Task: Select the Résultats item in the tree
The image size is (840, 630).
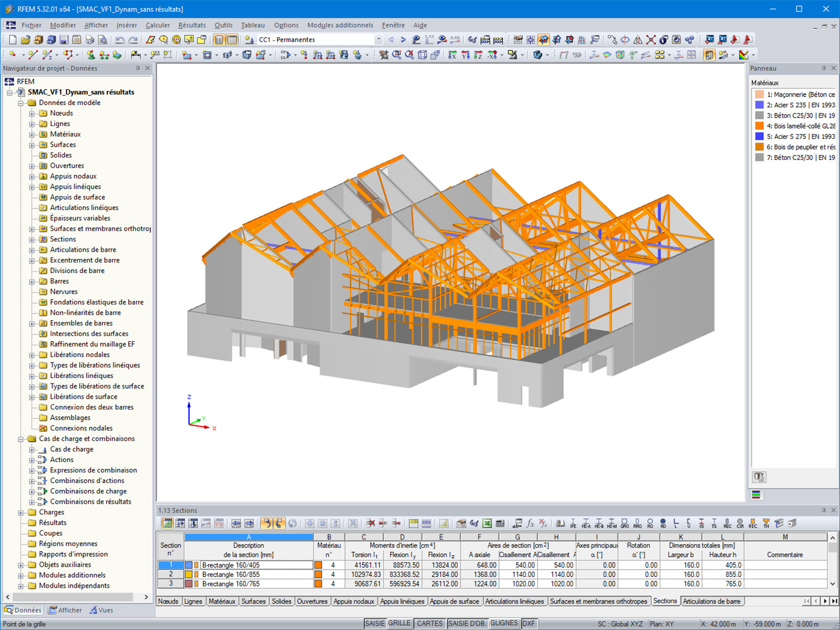Action: pos(52,523)
